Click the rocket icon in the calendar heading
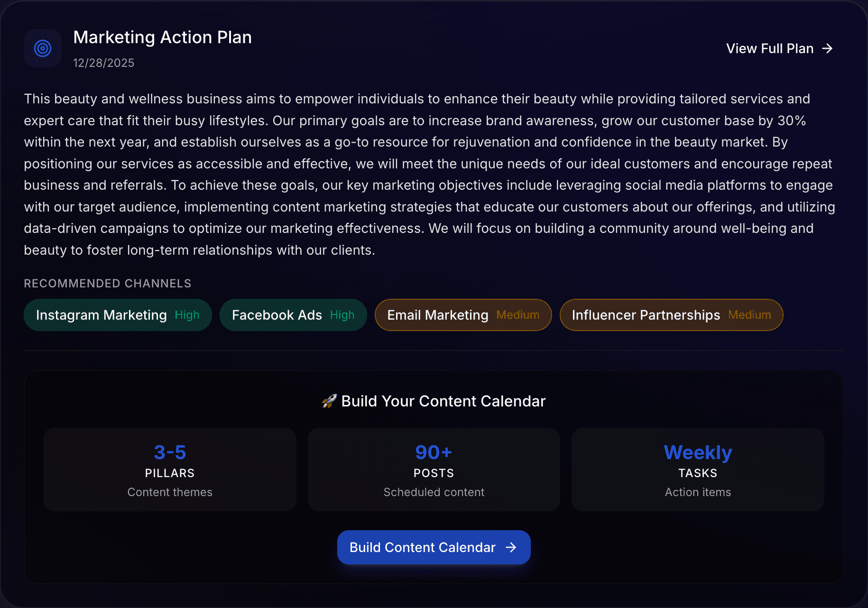Image resolution: width=868 pixels, height=608 pixels. pos(329,401)
